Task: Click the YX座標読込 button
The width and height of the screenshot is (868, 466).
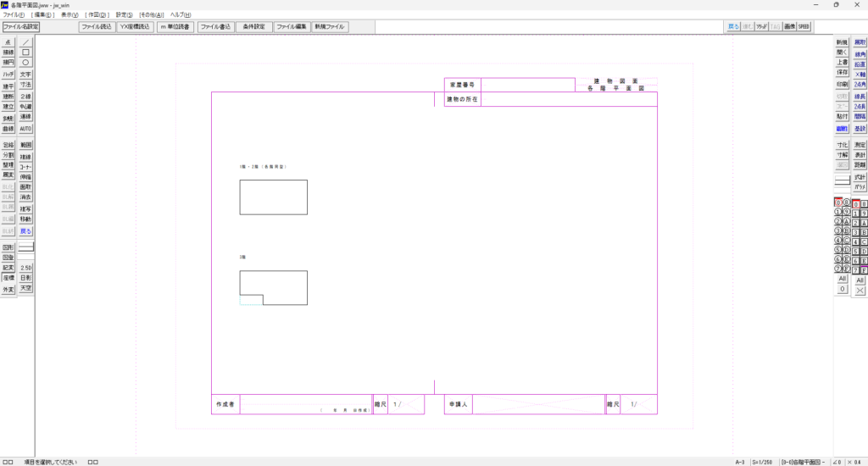Action: [135, 26]
